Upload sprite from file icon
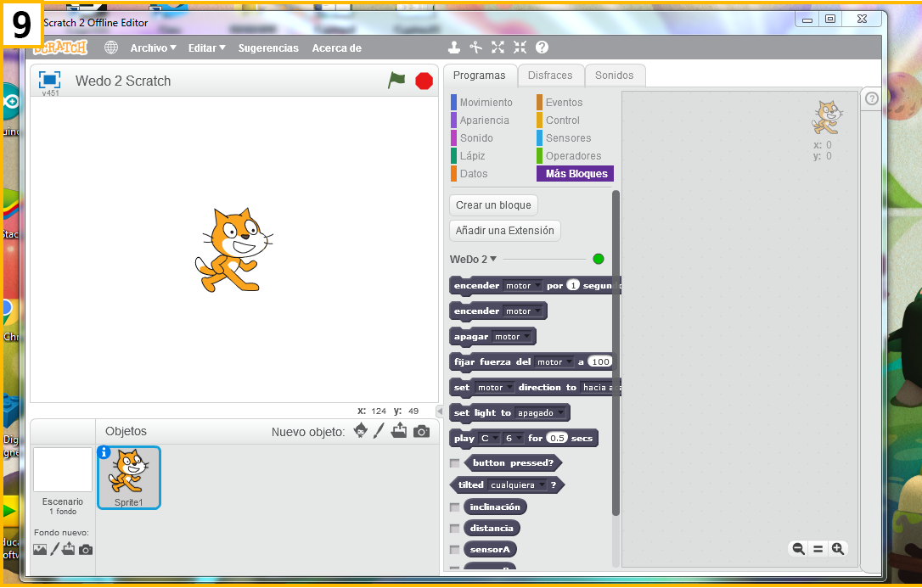 pos(399,430)
